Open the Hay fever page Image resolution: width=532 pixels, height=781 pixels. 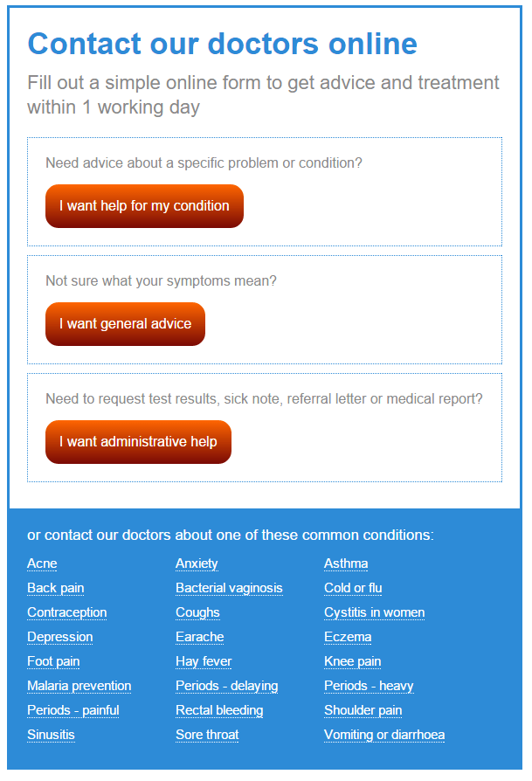point(204,661)
